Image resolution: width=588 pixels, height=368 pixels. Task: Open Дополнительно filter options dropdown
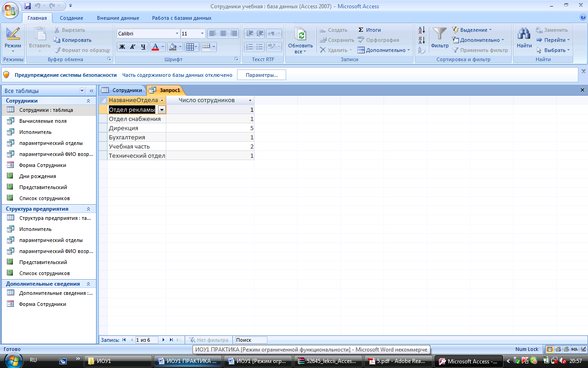click(478, 40)
